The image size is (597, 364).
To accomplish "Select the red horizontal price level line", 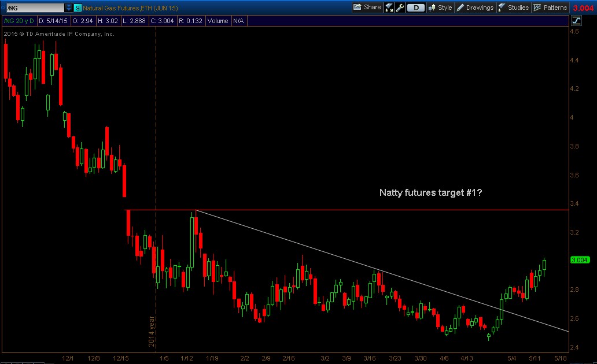I will click(x=347, y=210).
